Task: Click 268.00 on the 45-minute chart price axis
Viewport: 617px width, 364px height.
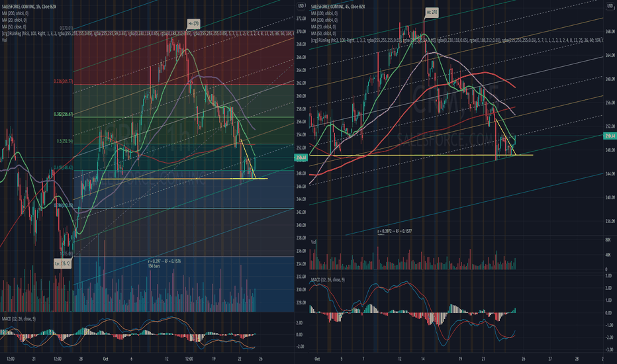Action: point(610,32)
